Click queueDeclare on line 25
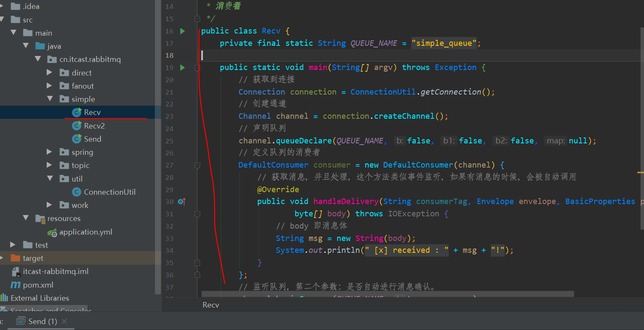The width and height of the screenshot is (644, 330). click(304, 141)
